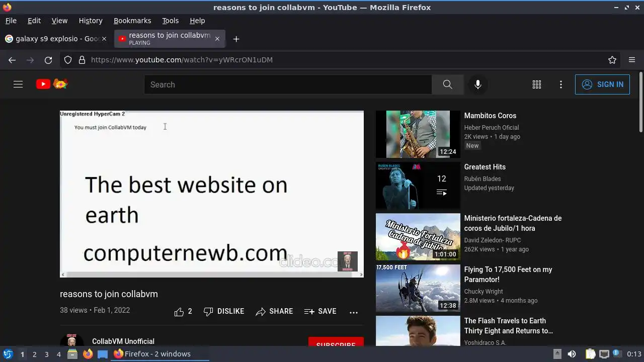Open Firefox - 2 windows taskbar entry

pos(160,354)
